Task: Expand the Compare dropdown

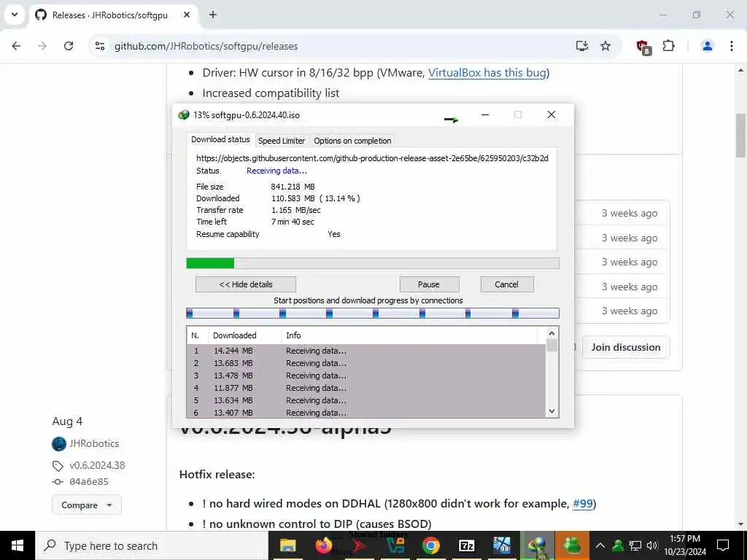Action: click(x=87, y=505)
